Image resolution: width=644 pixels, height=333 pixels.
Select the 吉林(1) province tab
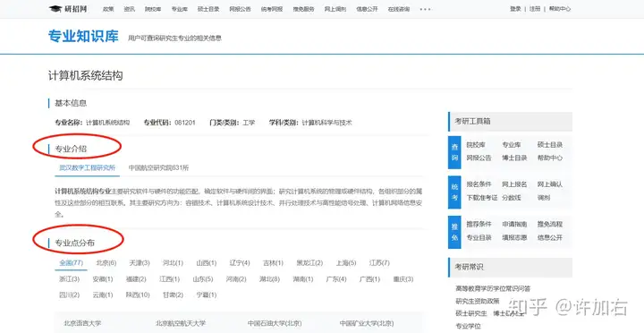click(x=273, y=262)
